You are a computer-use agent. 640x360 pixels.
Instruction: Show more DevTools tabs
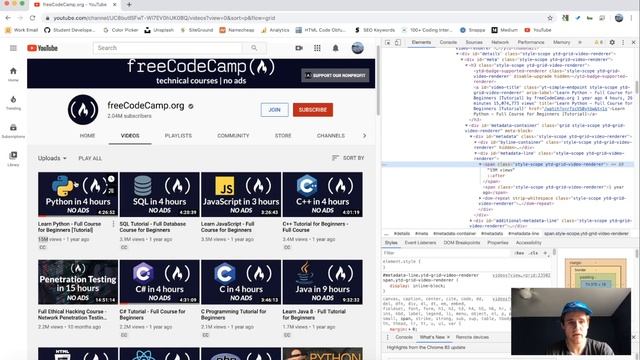pyautogui.click(x=580, y=42)
